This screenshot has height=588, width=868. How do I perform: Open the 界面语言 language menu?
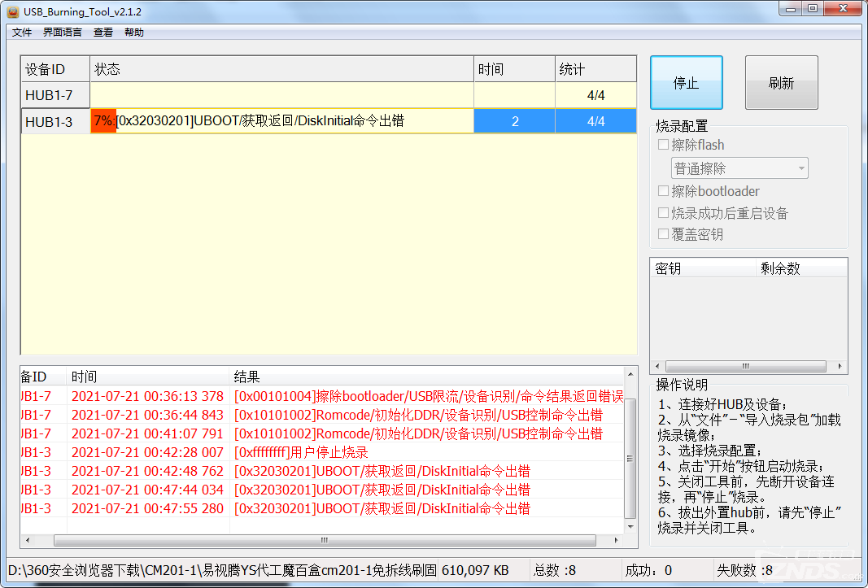[62, 32]
